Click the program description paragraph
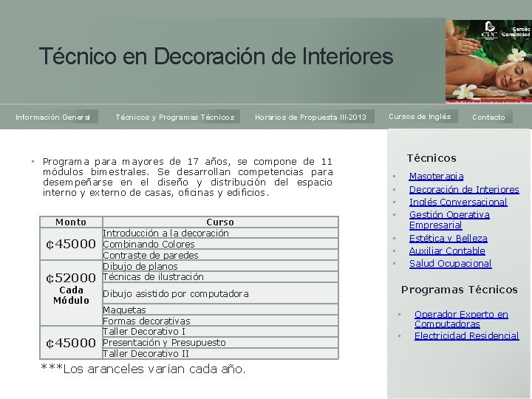 click(187, 177)
